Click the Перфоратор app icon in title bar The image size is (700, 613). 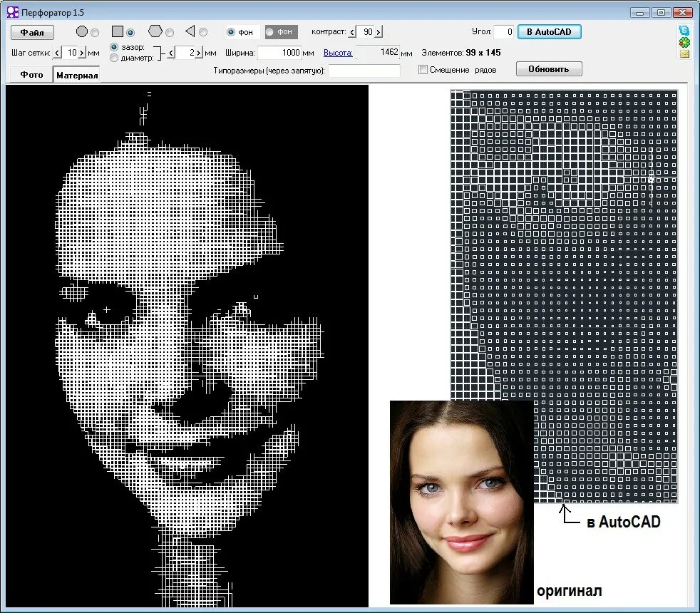coord(13,13)
